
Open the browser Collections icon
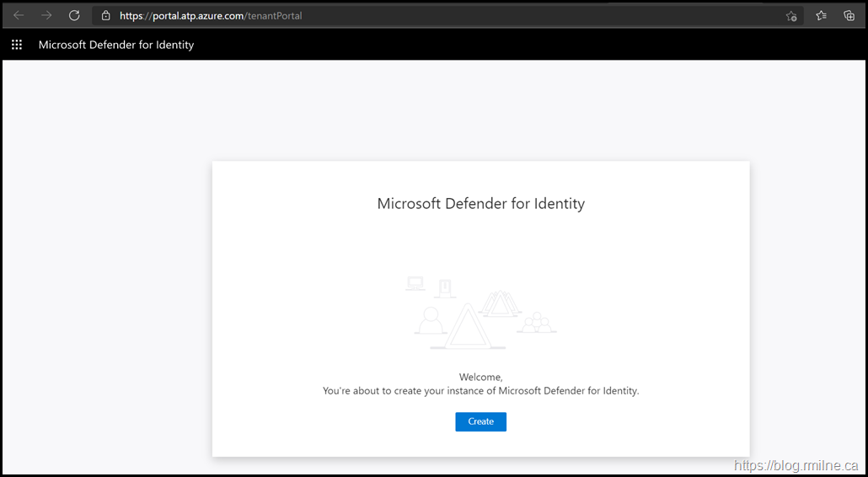(849, 15)
